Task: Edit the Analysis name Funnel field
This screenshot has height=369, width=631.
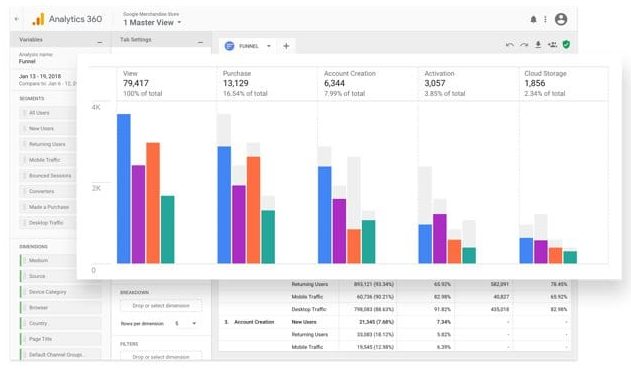Action: tap(27, 62)
